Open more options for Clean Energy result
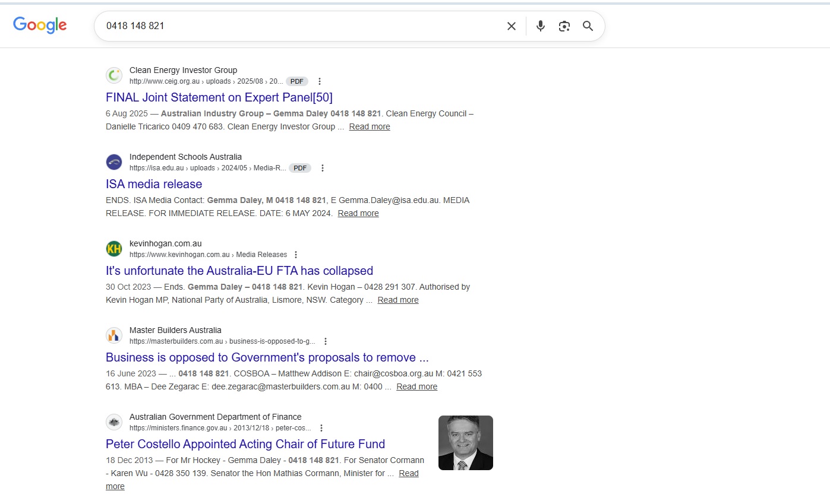Viewport: 830px width, 504px height. pyautogui.click(x=320, y=81)
